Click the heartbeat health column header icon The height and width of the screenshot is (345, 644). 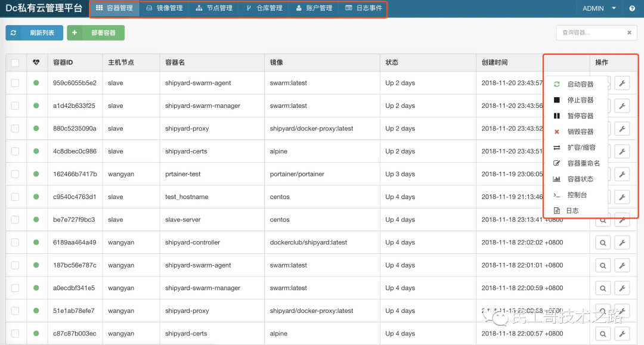click(36, 63)
